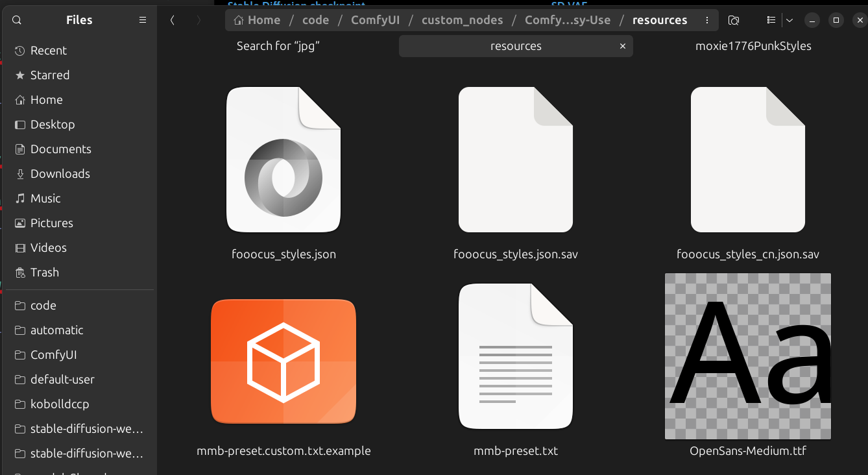Click the search magnifier in the sidebar header

pyautogui.click(x=17, y=20)
